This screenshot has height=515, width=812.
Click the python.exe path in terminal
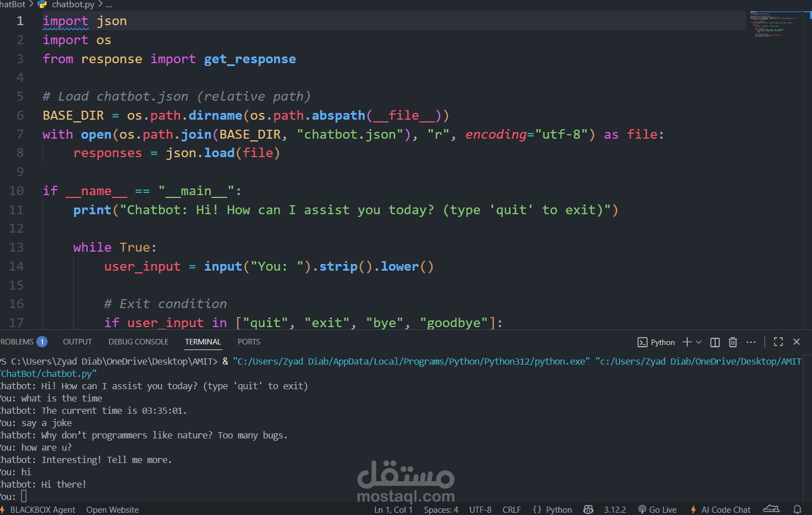[412, 362]
